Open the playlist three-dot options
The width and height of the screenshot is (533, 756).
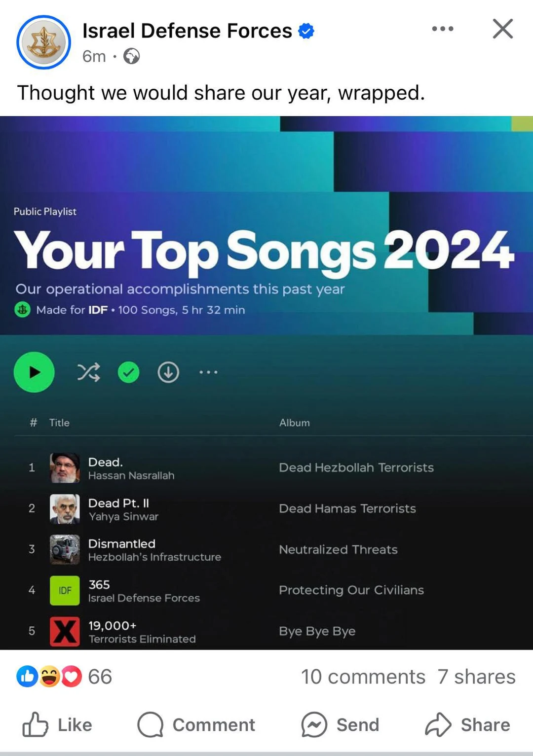point(208,372)
